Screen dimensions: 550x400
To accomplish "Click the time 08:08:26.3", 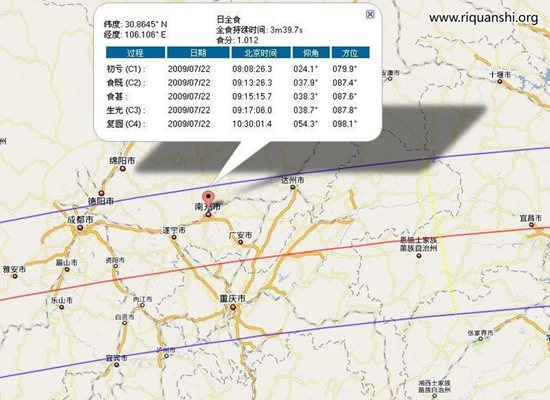I will [x=252, y=69].
